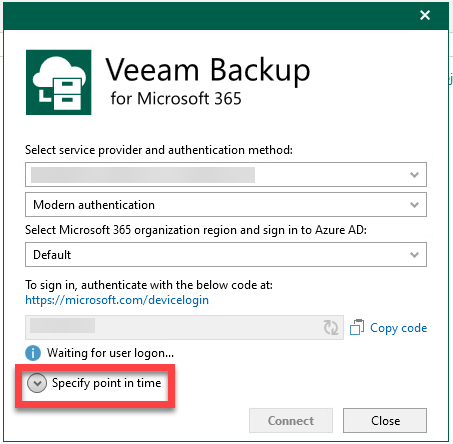Click the Waiting for user logon status text
The height and width of the screenshot is (444, 453).
(x=110, y=353)
